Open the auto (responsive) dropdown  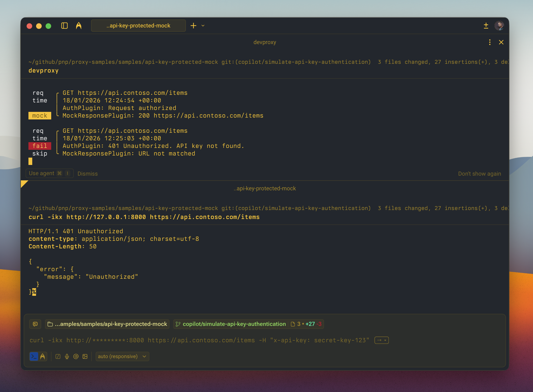(x=122, y=356)
